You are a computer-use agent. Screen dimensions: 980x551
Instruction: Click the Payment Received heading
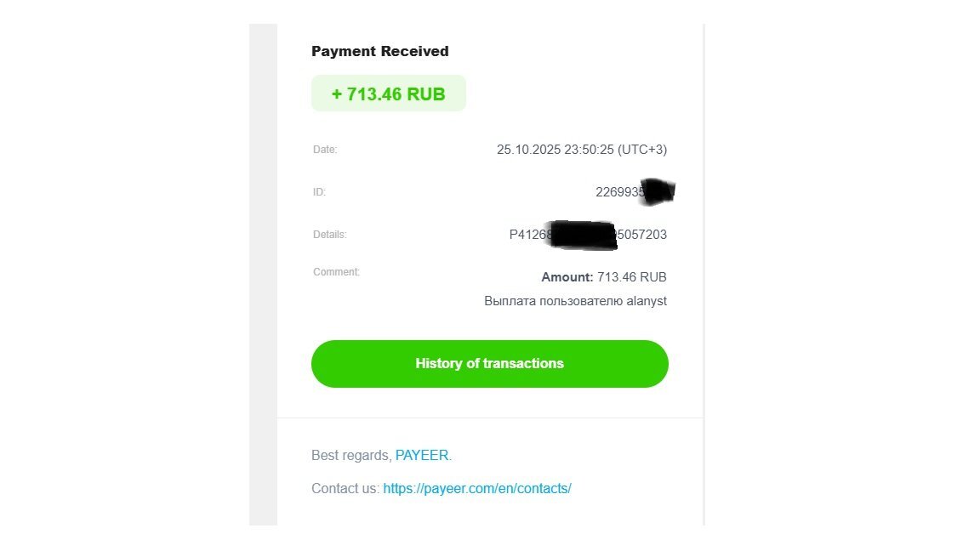(x=380, y=51)
